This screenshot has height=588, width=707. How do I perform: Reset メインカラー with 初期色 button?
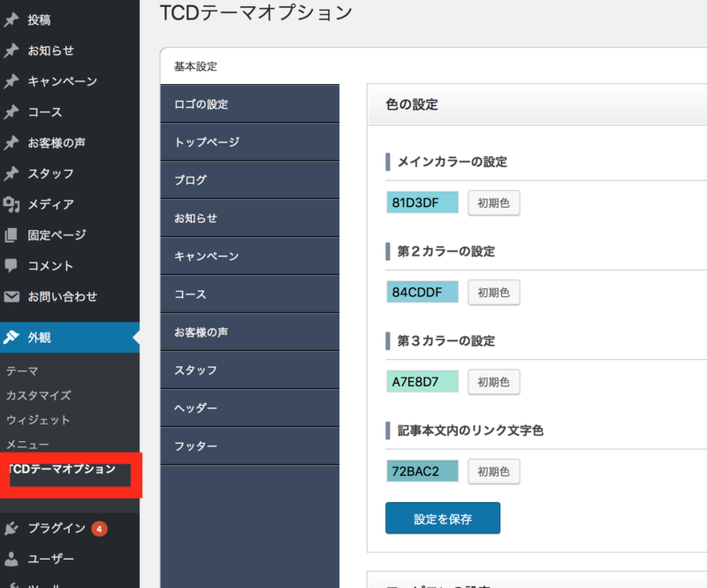click(x=494, y=203)
